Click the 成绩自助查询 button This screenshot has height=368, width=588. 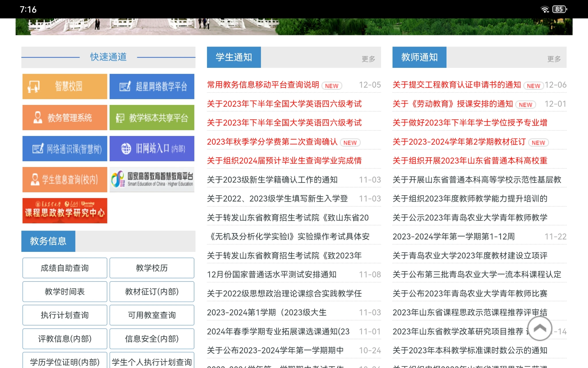pyautogui.click(x=65, y=268)
